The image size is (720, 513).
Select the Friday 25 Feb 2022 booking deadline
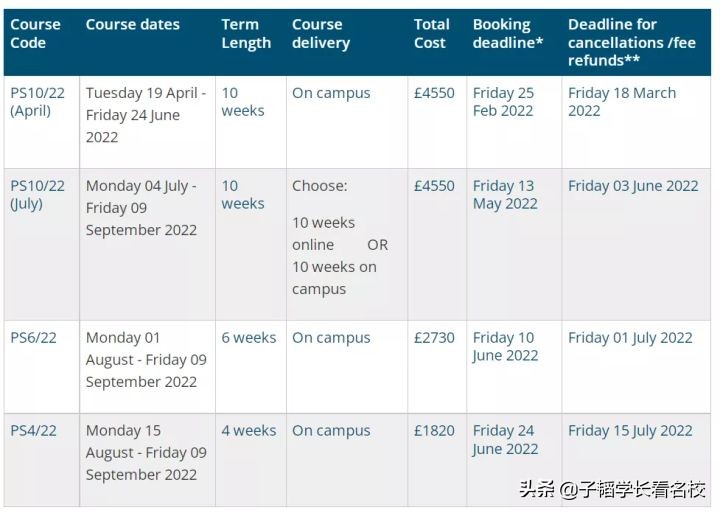[x=503, y=101]
